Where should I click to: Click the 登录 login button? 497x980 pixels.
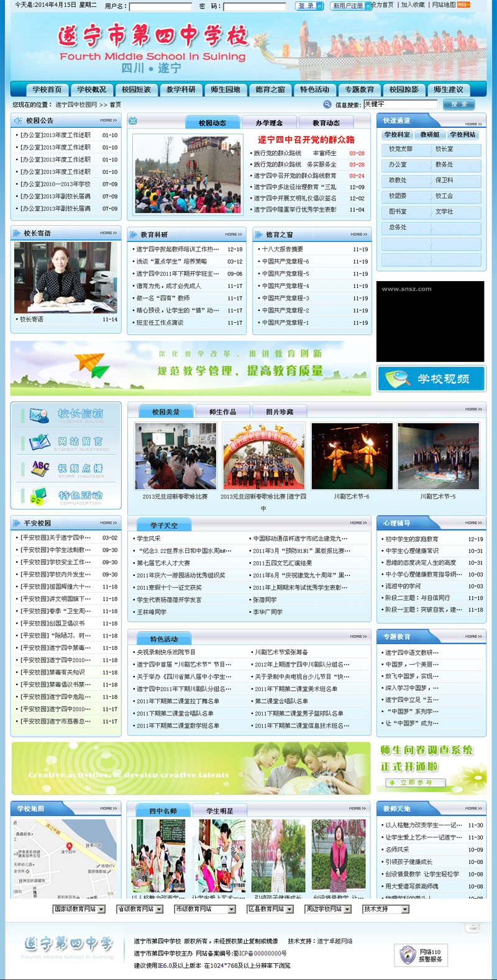309,6
